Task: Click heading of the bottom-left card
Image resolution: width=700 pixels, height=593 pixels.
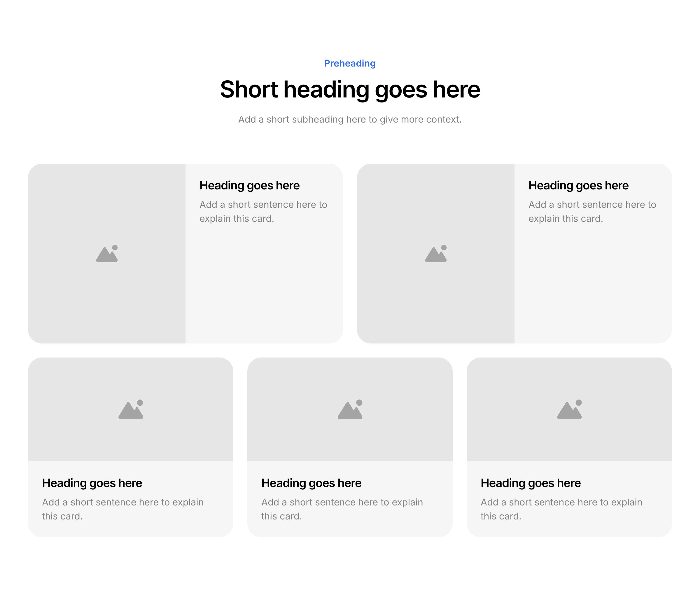Action: click(92, 483)
